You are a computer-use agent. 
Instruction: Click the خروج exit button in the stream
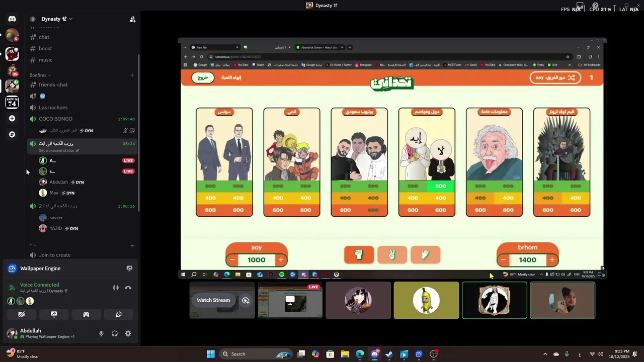pyautogui.click(x=203, y=78)
